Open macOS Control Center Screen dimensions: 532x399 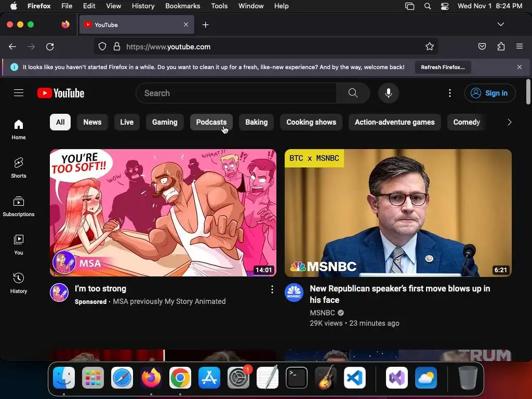[x=445, y=6]
